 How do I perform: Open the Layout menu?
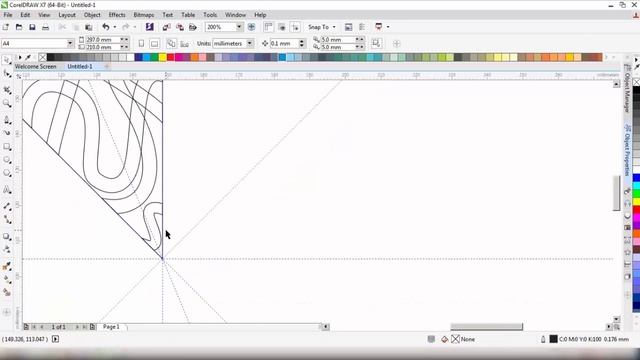pyautogui.click(x=67, y=15)
